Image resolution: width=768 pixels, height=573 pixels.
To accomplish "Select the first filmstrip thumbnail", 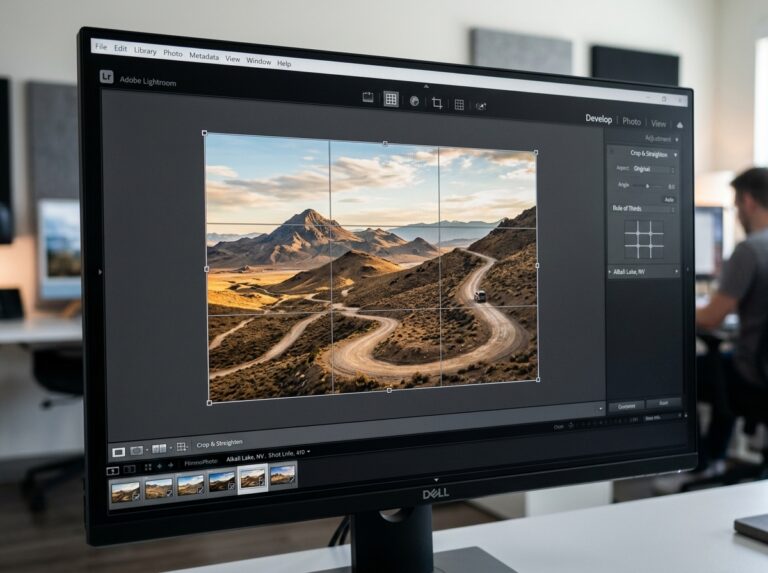I will point(125,492).
